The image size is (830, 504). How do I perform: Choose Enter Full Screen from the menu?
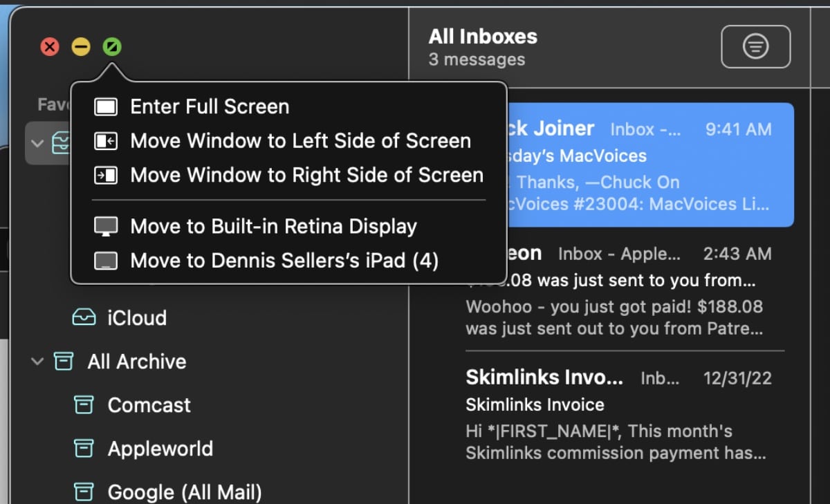210,106
